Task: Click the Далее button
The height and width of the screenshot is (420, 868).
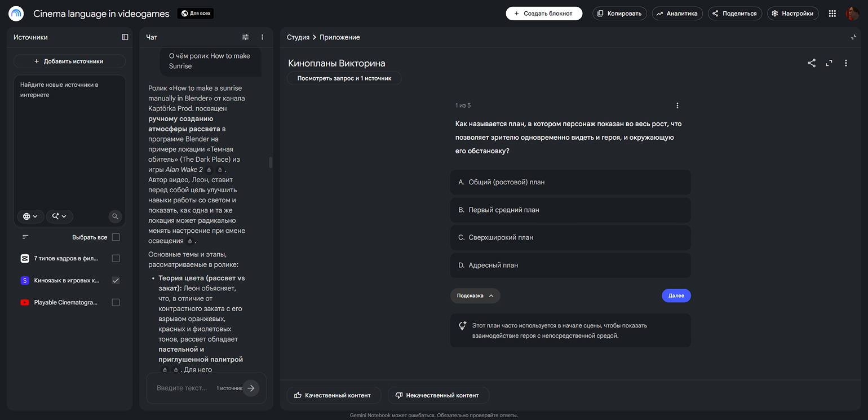Action: [x=676, y=295]
